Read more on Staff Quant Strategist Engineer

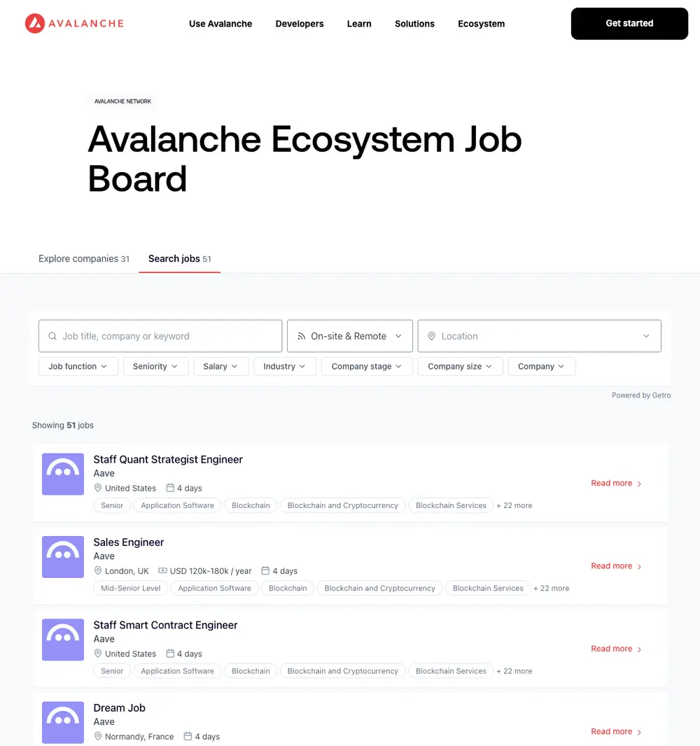point(616,483)
